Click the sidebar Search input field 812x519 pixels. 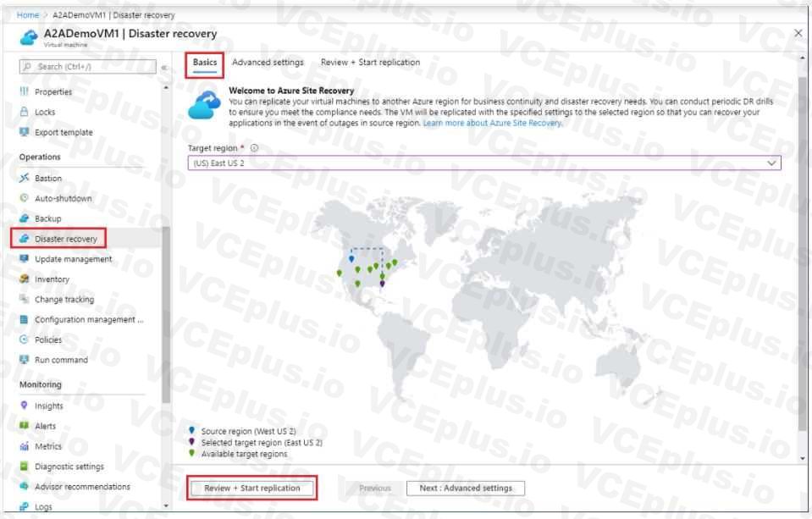pyautogui.click(x=87, y=67)
